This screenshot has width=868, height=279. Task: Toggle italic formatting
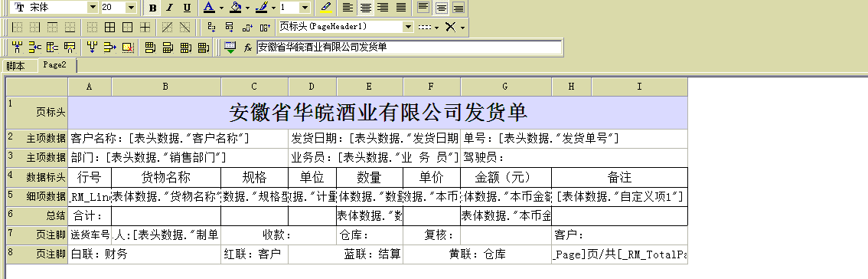(x=170, y=8)
